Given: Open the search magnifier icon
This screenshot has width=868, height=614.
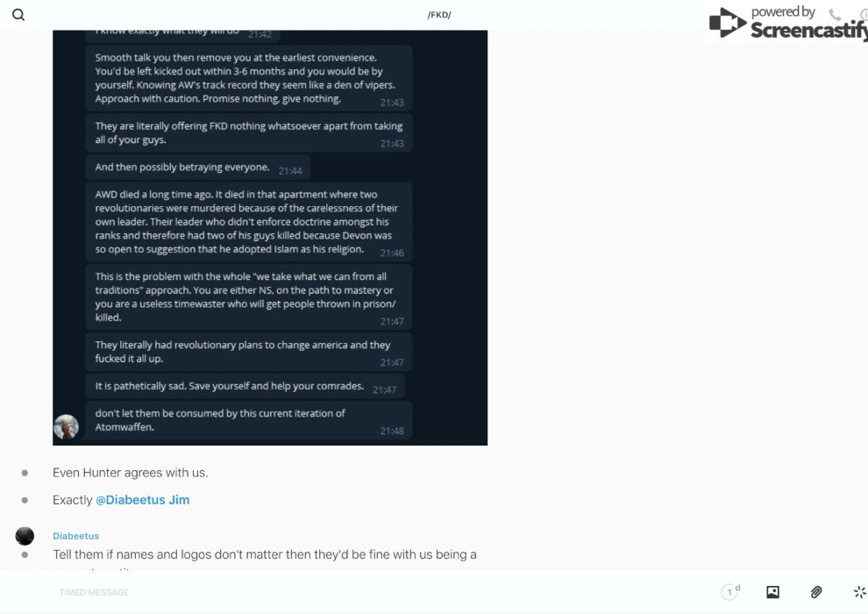Looking at the screenshot, I should (18, 15).
